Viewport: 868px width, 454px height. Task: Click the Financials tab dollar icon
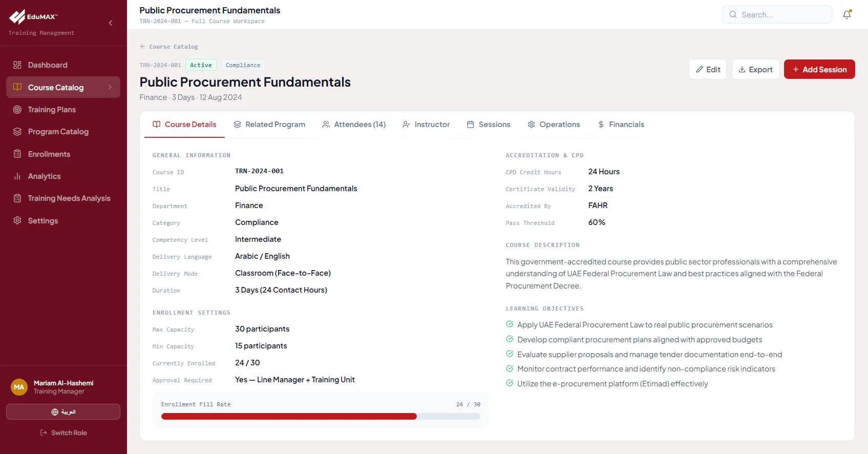point(601,125)
